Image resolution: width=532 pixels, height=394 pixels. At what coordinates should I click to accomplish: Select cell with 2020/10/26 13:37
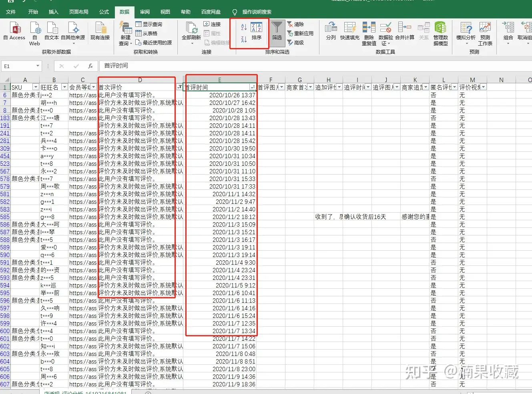(220, 95)
